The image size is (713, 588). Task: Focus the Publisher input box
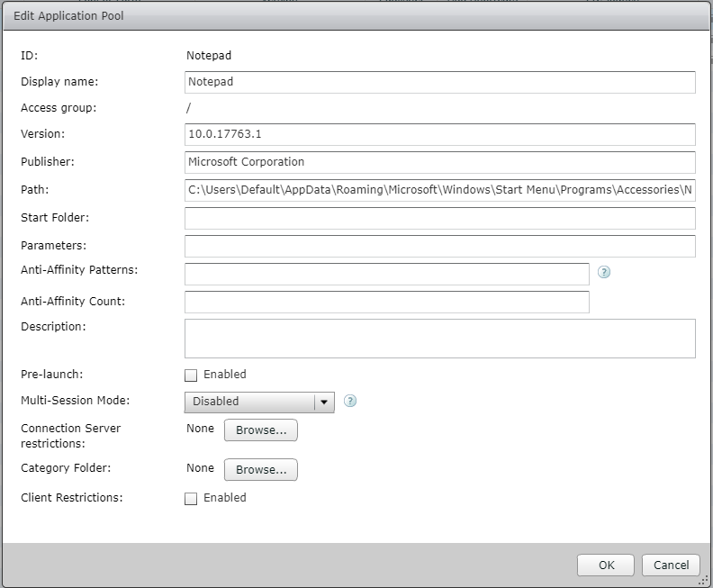point(439,162)
